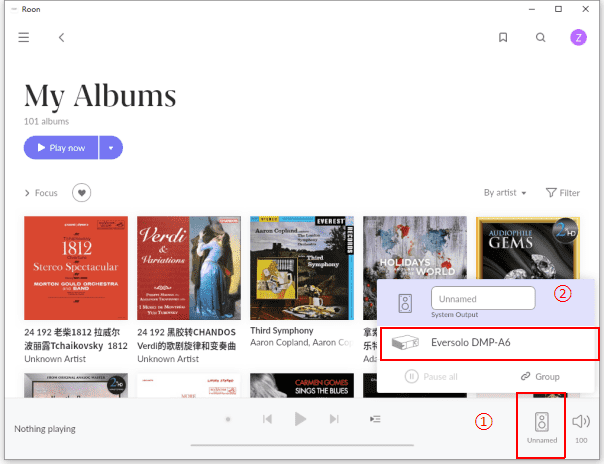Open bookmarks from the top bar icon

pos(503,37)
